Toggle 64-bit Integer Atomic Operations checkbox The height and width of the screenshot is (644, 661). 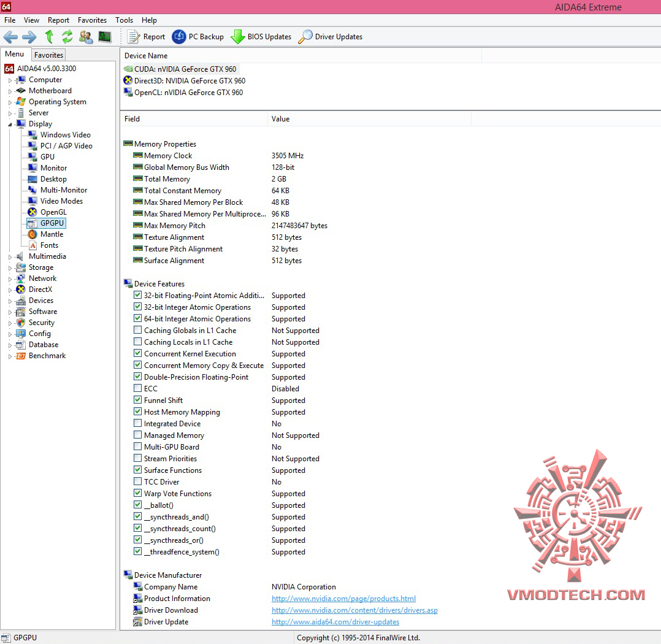[x=137, y=318]
